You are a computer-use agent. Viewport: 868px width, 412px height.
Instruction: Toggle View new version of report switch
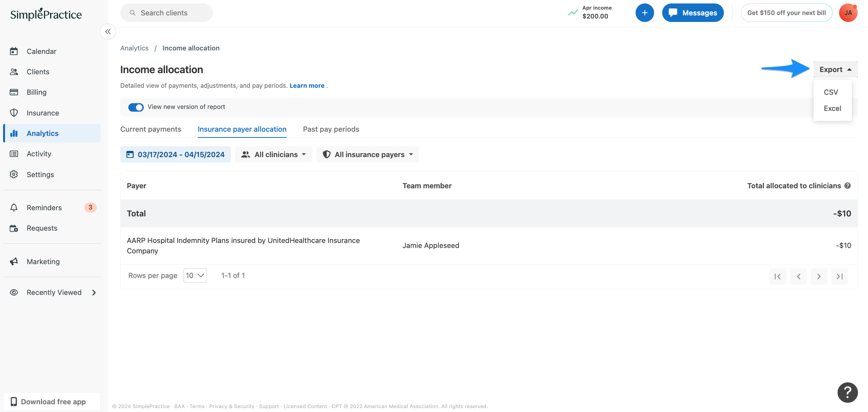[136, 107]
